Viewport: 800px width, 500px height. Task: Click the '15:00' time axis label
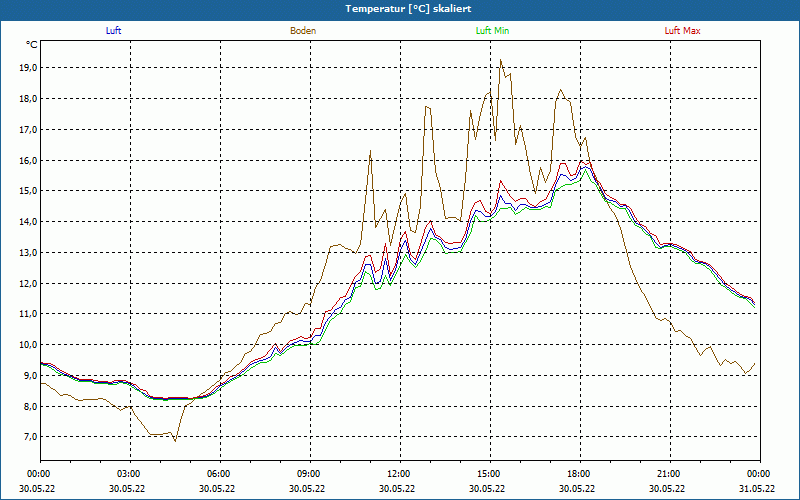tap(490, 473)
